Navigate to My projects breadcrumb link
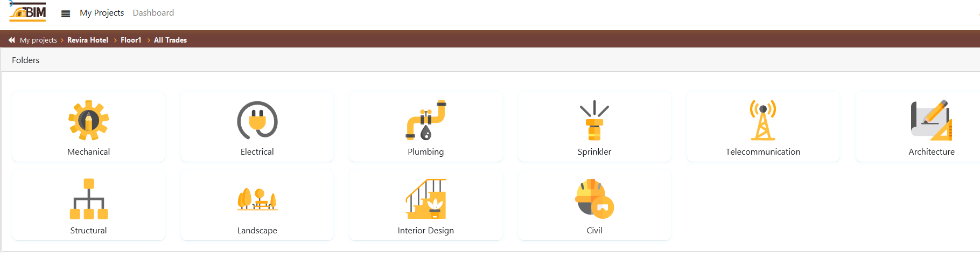980x256 pixels. 38,40
